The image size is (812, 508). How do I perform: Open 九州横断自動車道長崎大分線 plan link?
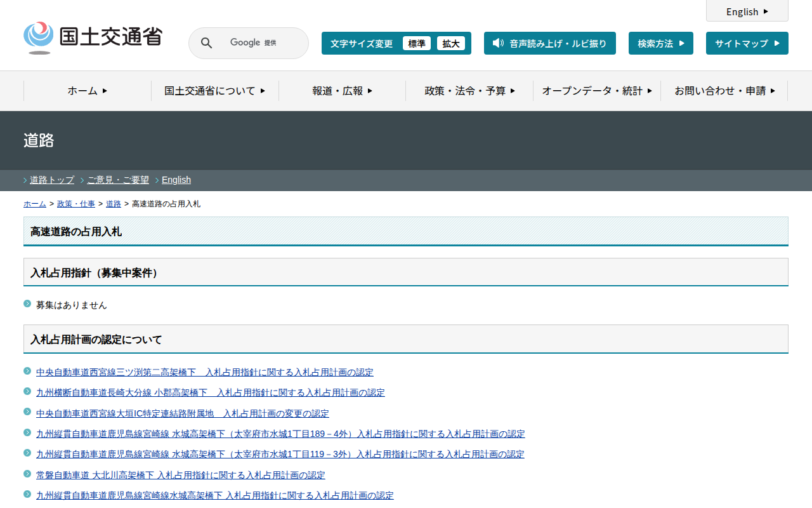tap(210, 392)
